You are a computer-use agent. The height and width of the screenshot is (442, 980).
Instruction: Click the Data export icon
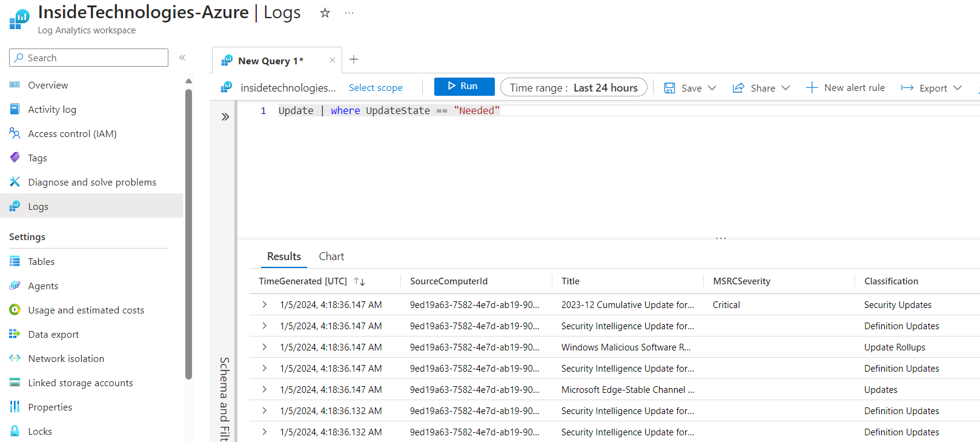(15, 334)
